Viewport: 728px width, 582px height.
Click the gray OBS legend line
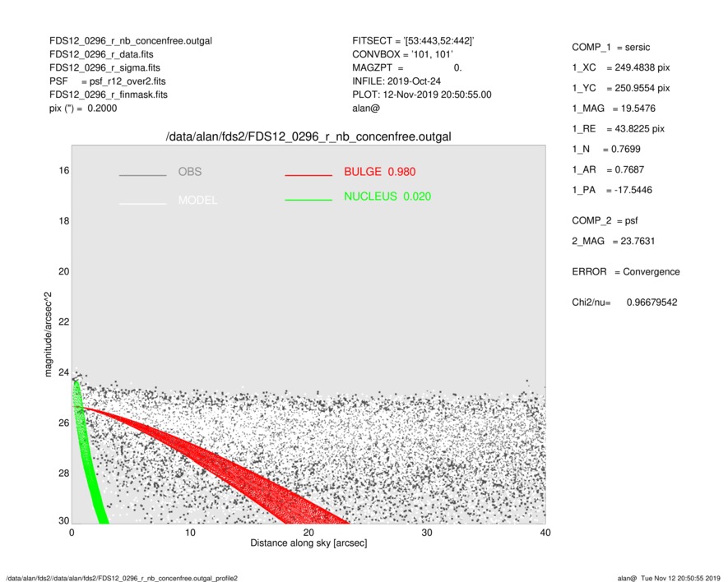click(142, 175)
